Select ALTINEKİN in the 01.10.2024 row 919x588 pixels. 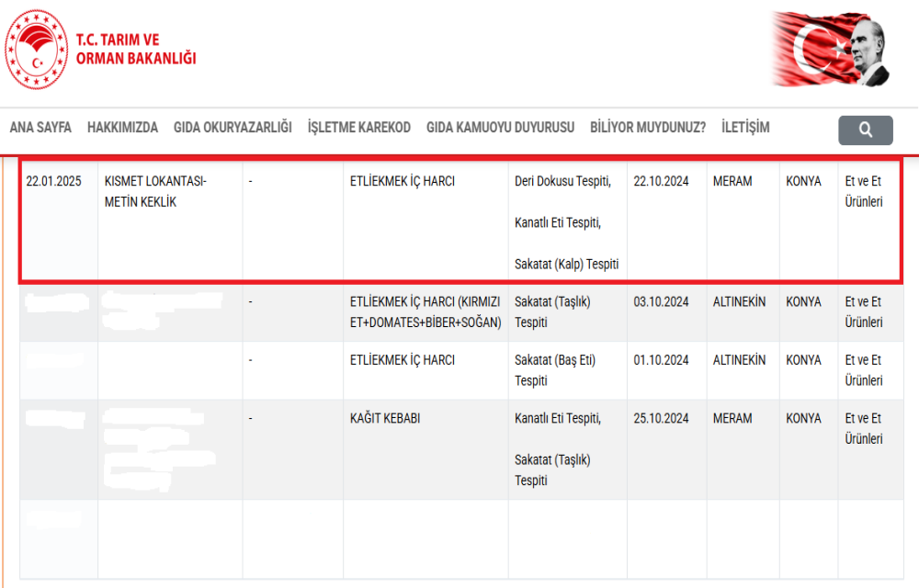[739, 361]
